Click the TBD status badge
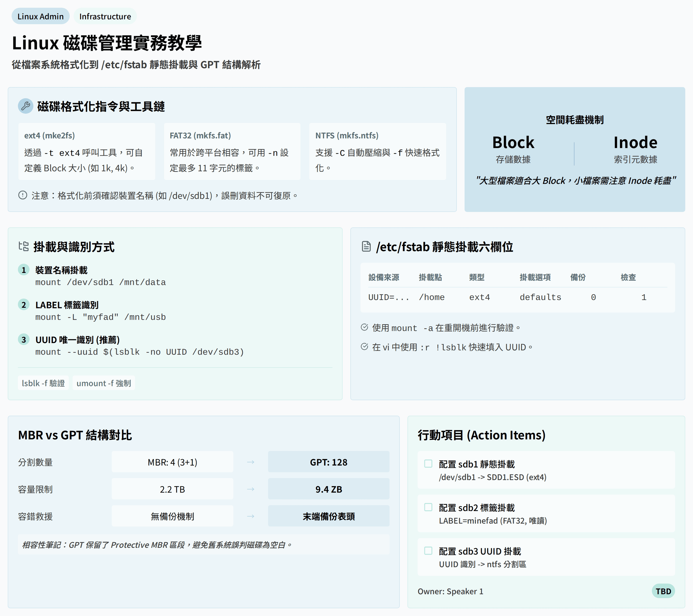693x616 pixels. (663, 591)
